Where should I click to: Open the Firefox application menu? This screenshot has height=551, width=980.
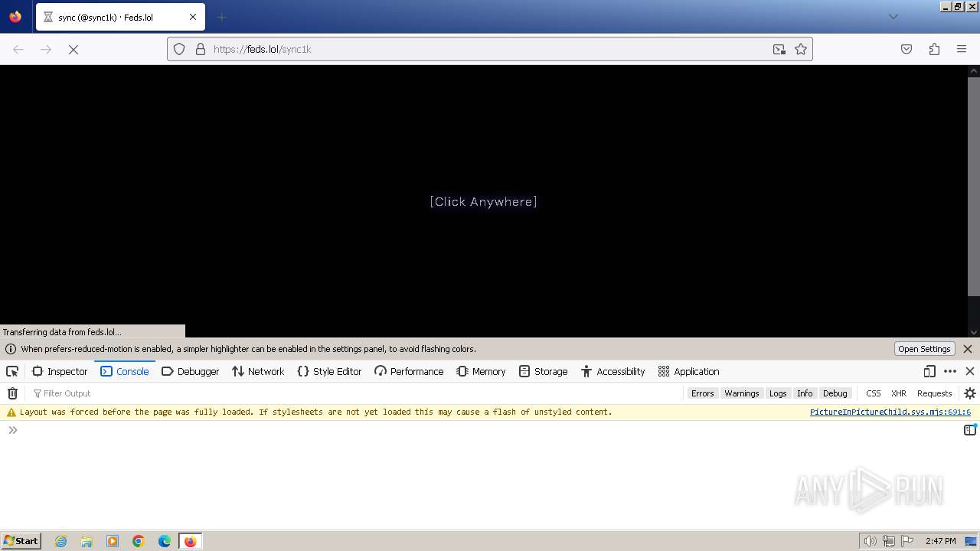point(962,49)
